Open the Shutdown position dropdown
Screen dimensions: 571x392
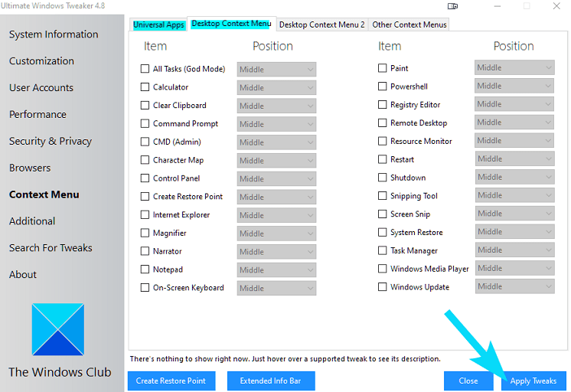(514, 177)
